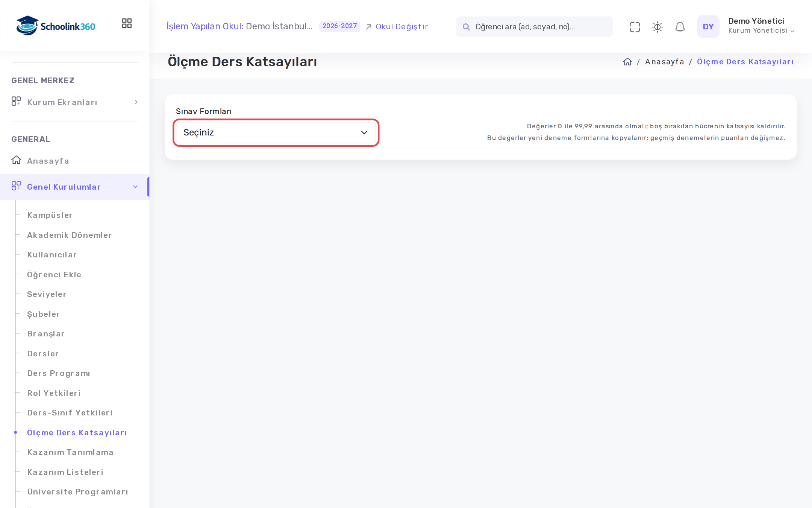Click the Genel Kurulumlar icon
The height and width of the screenshot is (508, 812).
(x=16, y=186)
